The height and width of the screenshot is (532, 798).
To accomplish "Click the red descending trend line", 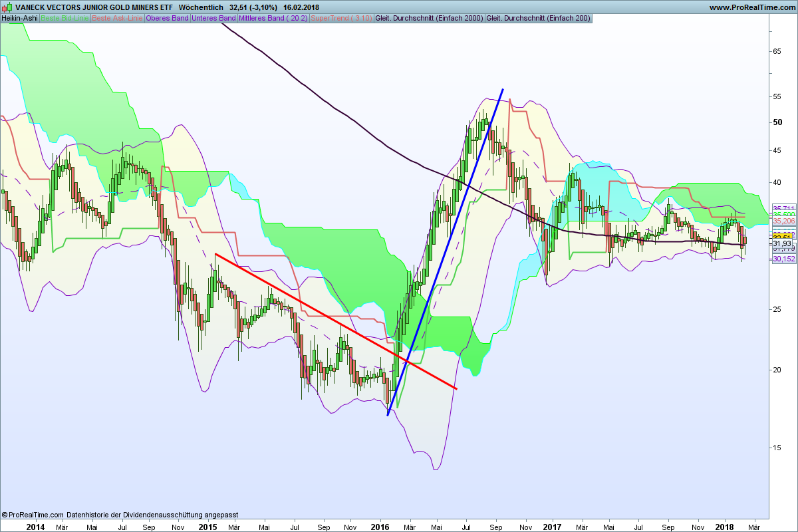I will tap(336, 321).
